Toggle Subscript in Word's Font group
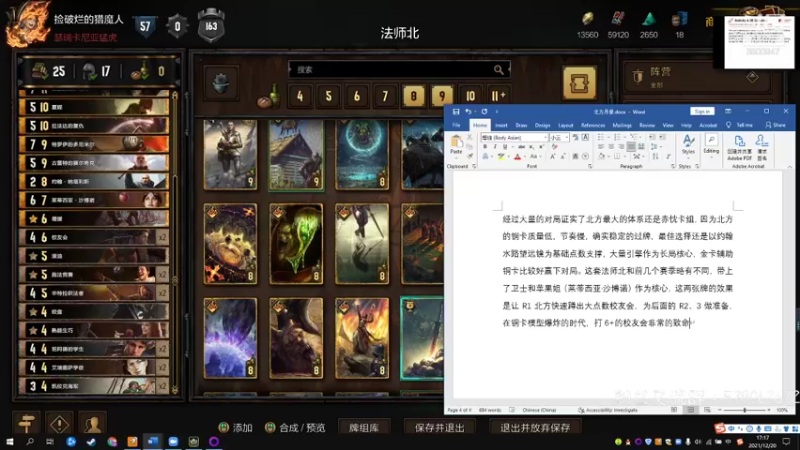 532,147
